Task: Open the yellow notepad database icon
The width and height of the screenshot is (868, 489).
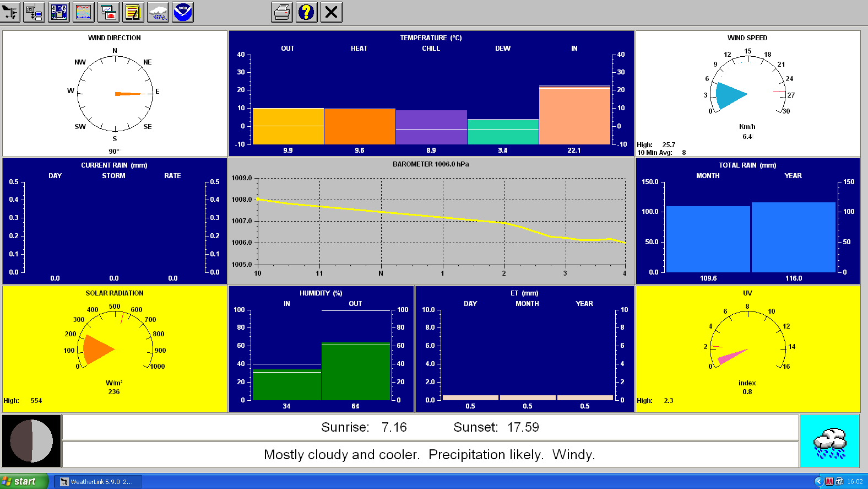Action: 133,12
